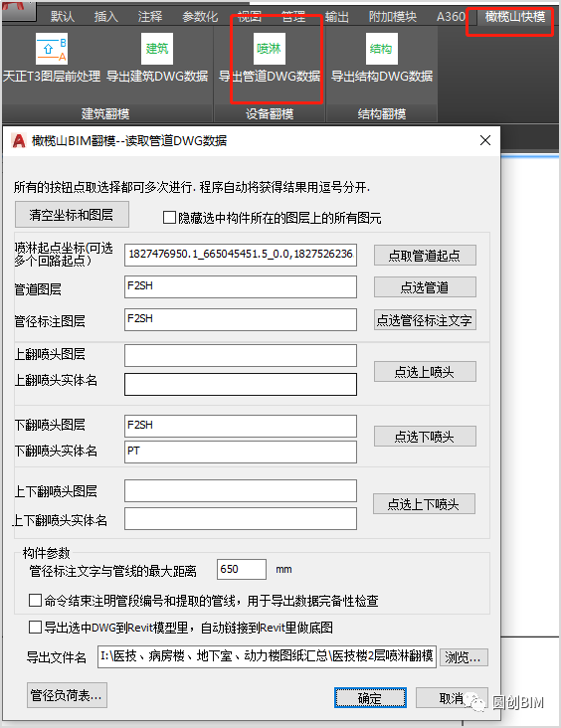
Task: Click the 点选管道 button
Action: tap(425, 287)
